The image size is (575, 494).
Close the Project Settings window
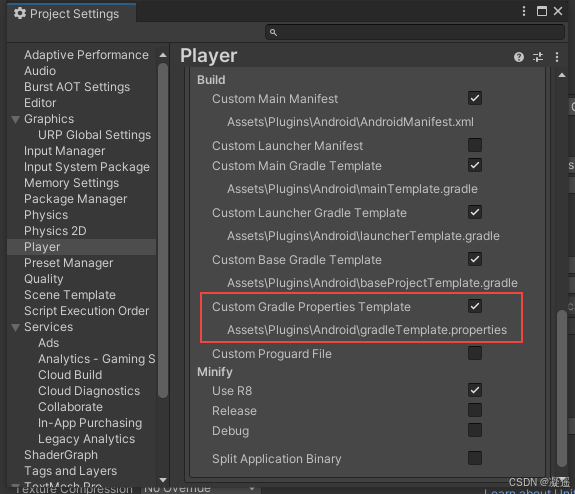click(x=558, y=11)
